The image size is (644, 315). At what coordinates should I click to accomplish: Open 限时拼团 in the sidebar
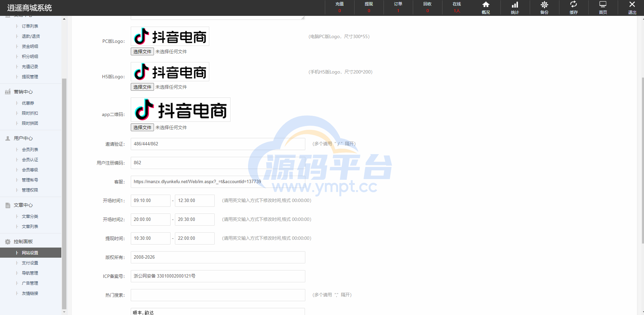click(31, 123)
